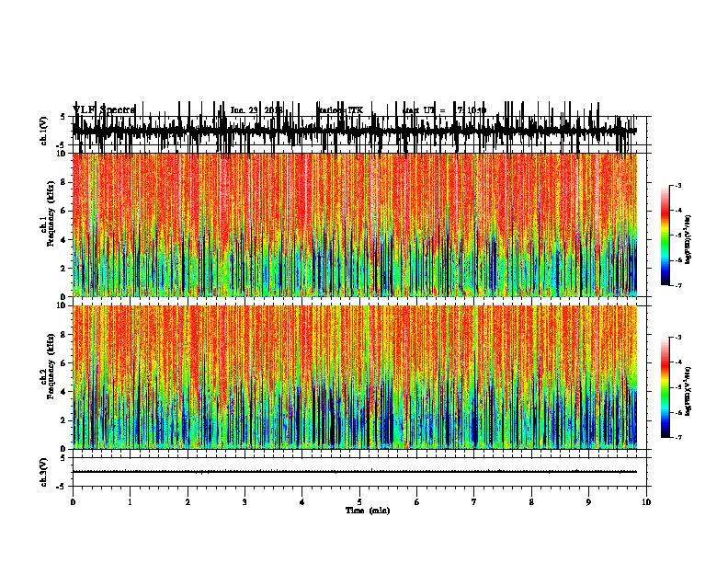Click the '-3' top label on ch.1 colorbar
728x563 pixels.
(677, 186)
